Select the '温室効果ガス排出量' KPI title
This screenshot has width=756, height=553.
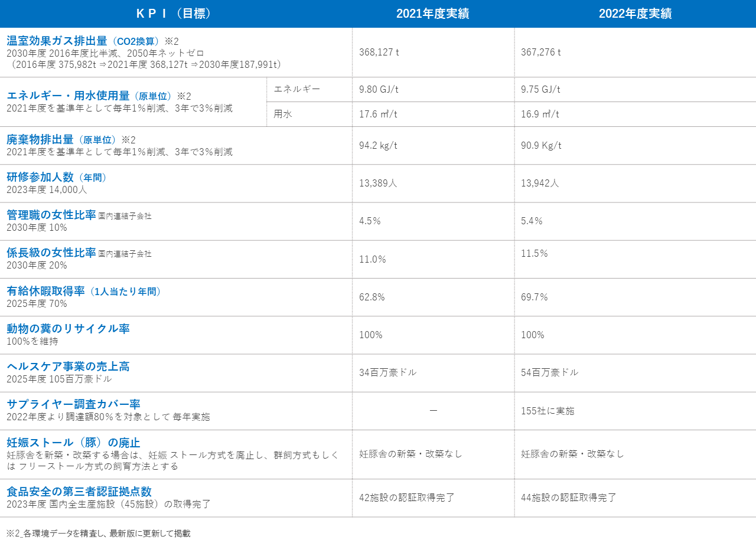pos(57,41)
